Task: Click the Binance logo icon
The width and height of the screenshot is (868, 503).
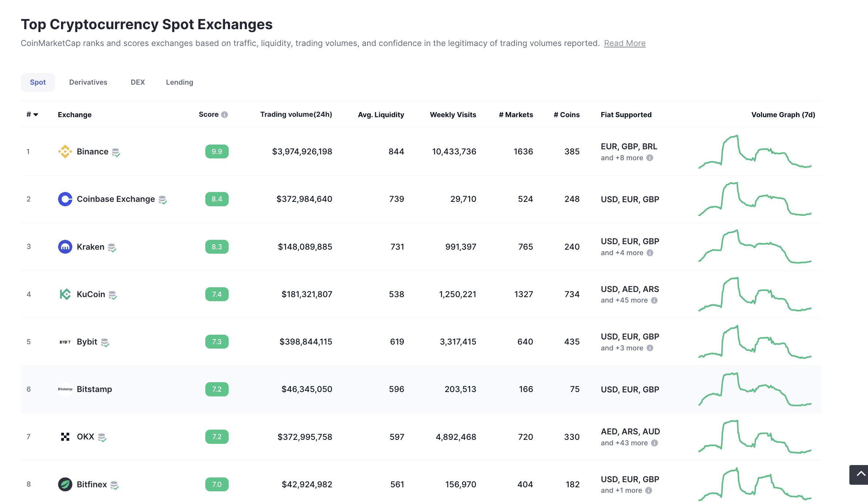Action: click(65, 151)
